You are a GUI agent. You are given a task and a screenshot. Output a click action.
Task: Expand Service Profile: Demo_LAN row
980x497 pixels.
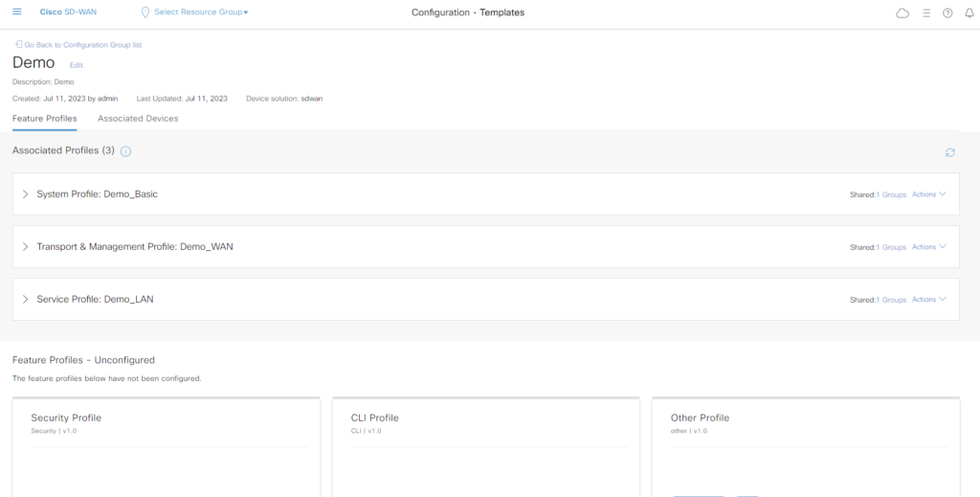click(26, 300)
